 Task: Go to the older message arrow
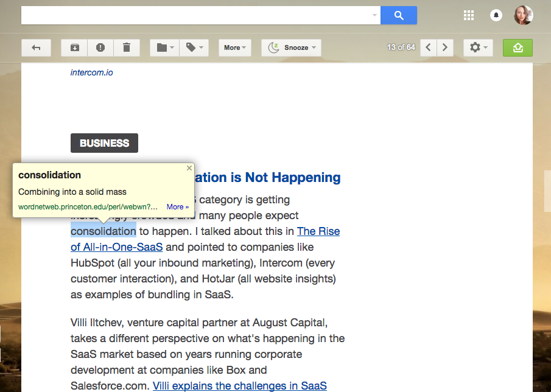(x=445, y=47)
